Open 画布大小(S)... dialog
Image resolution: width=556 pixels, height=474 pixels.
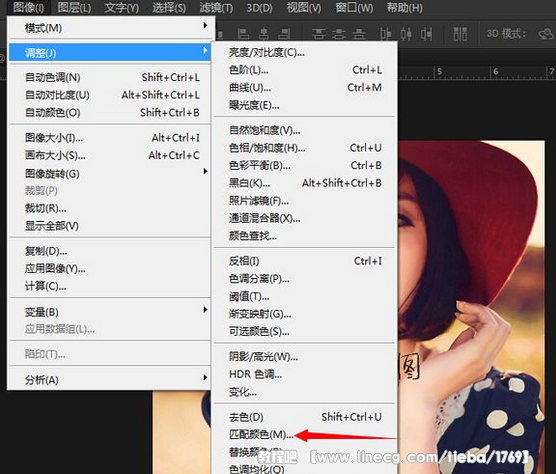pos(109,155)
